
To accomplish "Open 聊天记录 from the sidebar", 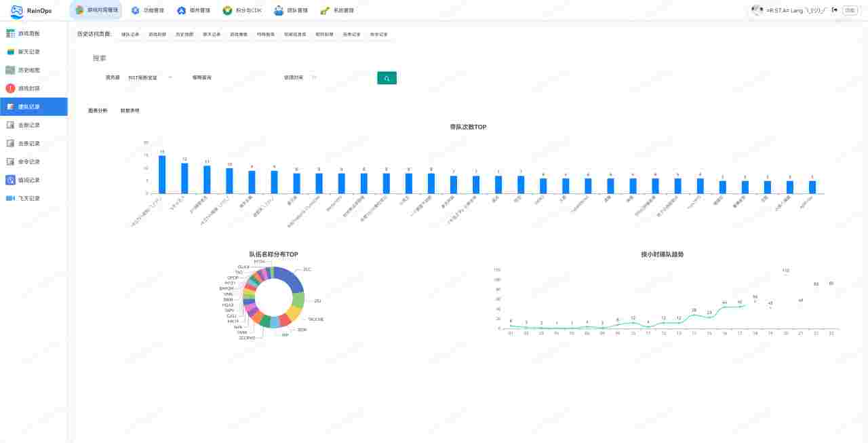I will [28, 52].
